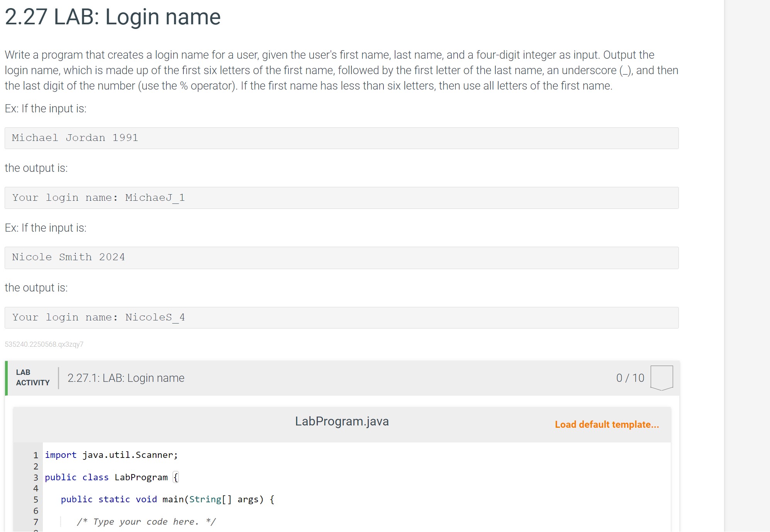The height and width of the screenshot is (532, 770).
Task: Click the String type keyword on line 5
Action: tap(207, 499)
